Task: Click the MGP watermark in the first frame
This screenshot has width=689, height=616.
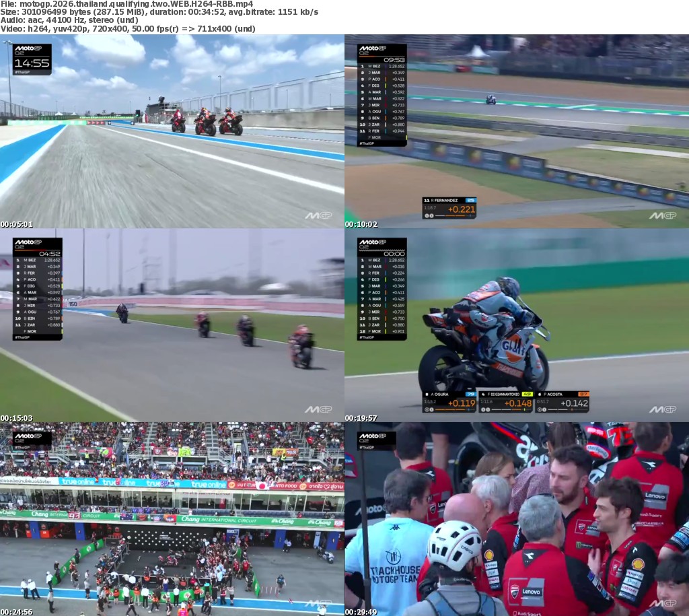Action: [x=318, y=215]
